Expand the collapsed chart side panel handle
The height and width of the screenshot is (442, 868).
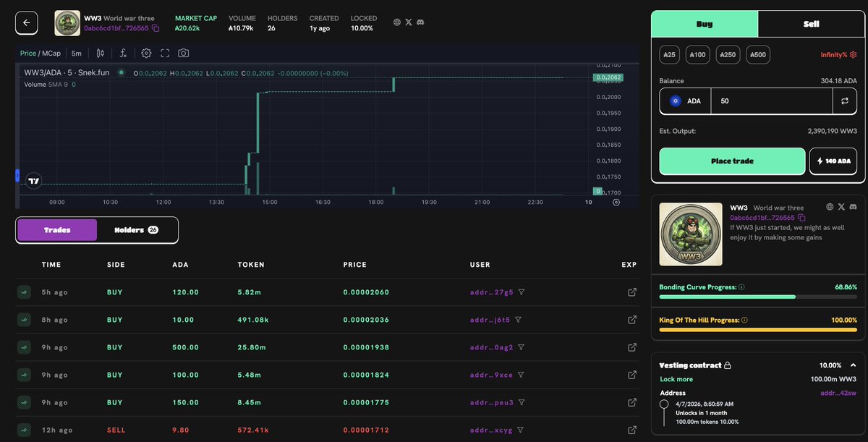pyautogui.click(x=17, y=175)
